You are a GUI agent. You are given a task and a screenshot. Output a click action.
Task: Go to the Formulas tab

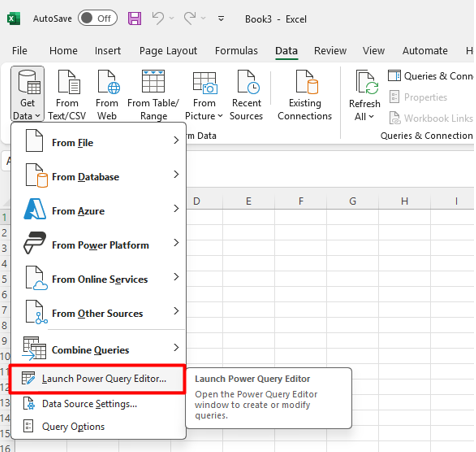(x=236, y=50)
